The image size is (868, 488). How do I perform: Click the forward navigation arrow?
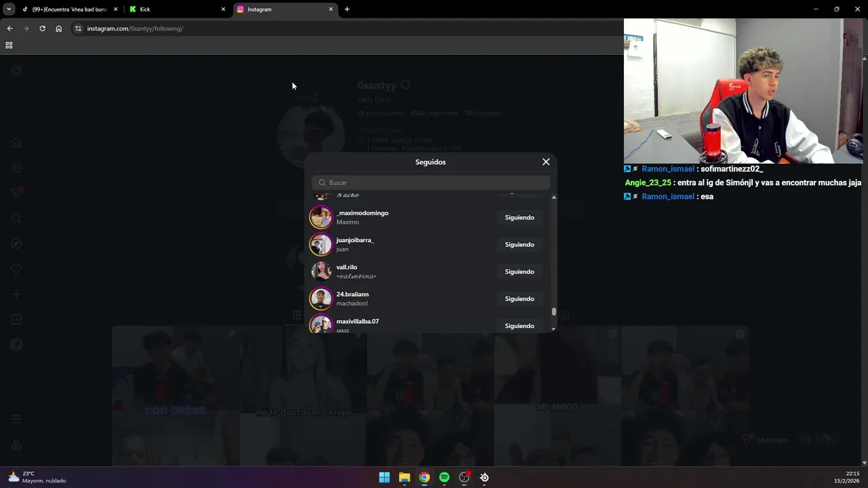point(26,28)
